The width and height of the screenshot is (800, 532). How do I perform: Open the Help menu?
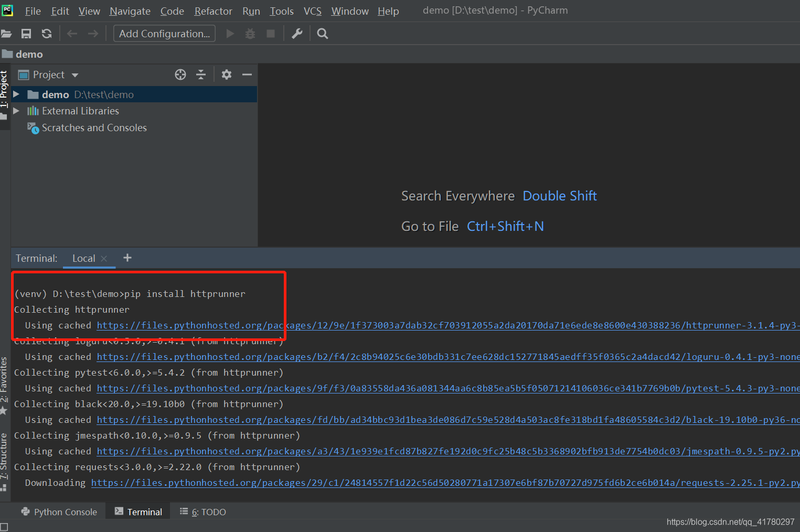tap(388, 11)
